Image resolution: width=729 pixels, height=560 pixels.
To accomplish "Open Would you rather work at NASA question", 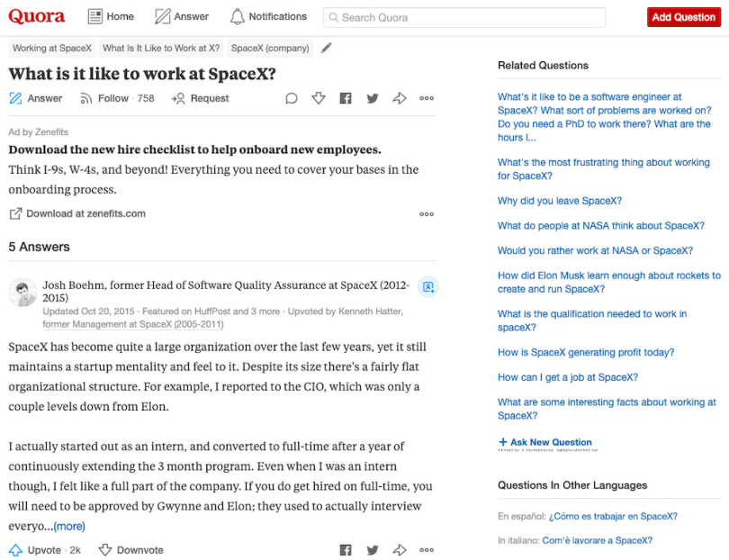I will 595,250.
